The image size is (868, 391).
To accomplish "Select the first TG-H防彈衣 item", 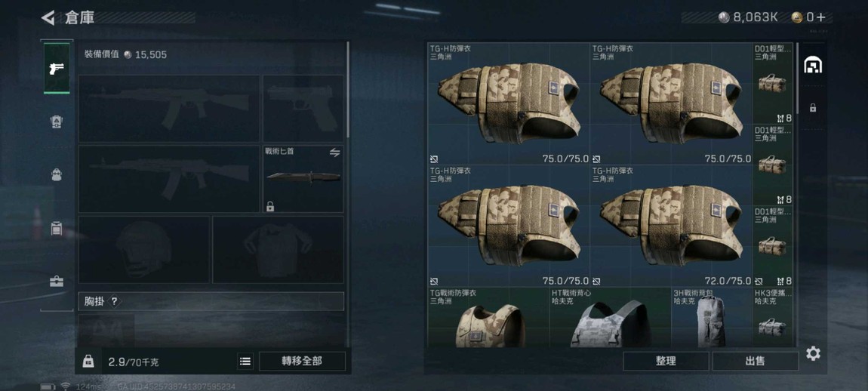I will pos(509,103).
